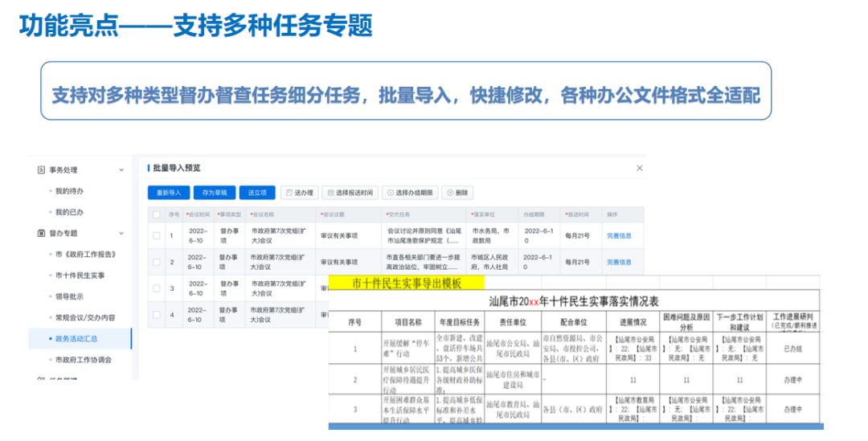The image size is (868, 441).
Task: Click the 汕尾市20xx年十件民生实事落实情况表 title
Action: point(574,301)
